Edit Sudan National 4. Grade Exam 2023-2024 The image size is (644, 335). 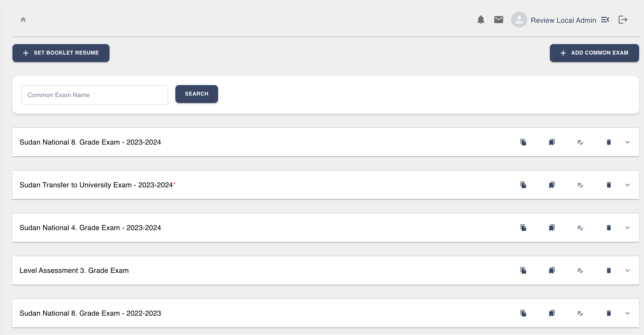tap(580, 228)
